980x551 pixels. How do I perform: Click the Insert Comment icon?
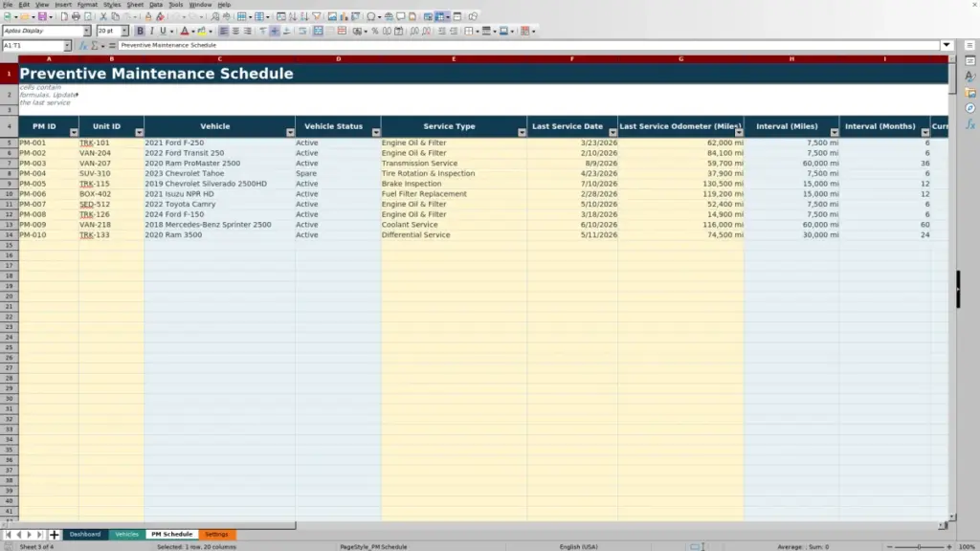[401, 17]
